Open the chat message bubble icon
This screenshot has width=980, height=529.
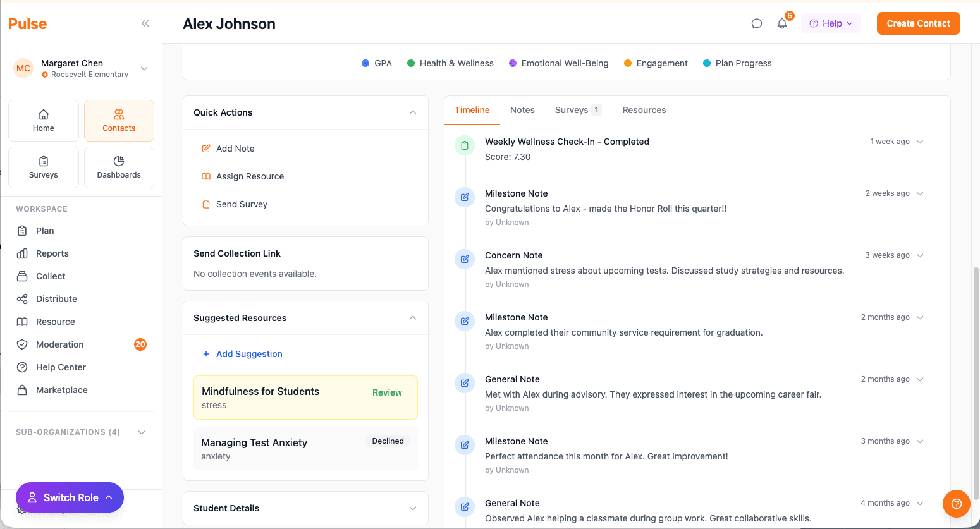pos(756,23)
